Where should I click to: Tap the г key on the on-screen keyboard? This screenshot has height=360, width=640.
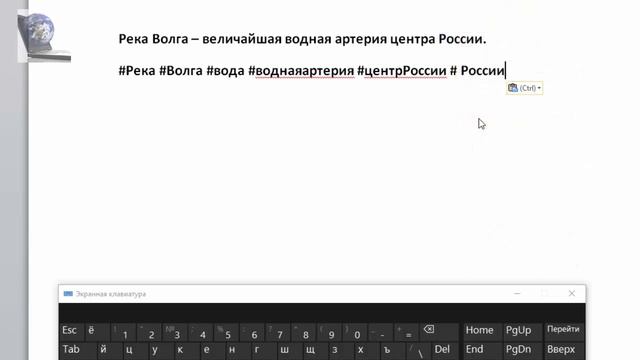264,351
